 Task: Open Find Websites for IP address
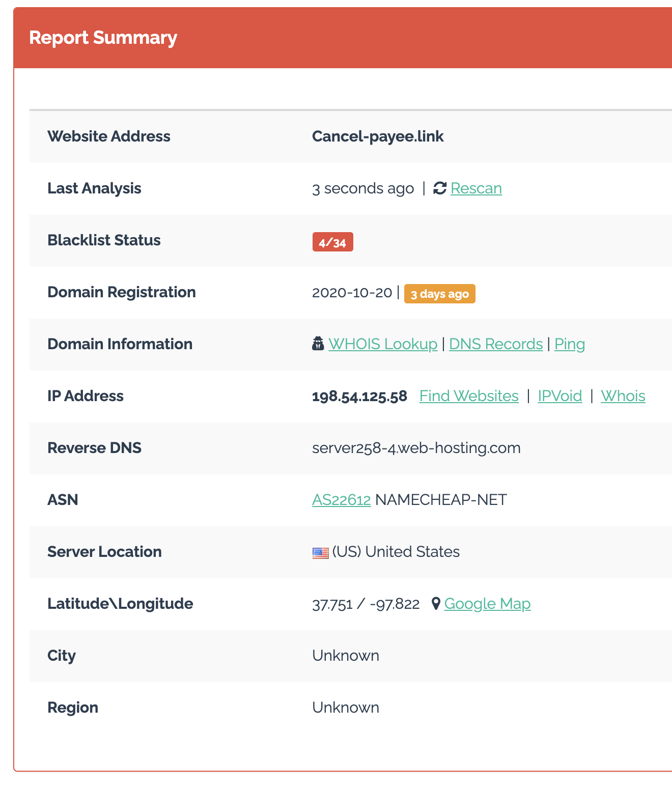click(x=468, y=396)
